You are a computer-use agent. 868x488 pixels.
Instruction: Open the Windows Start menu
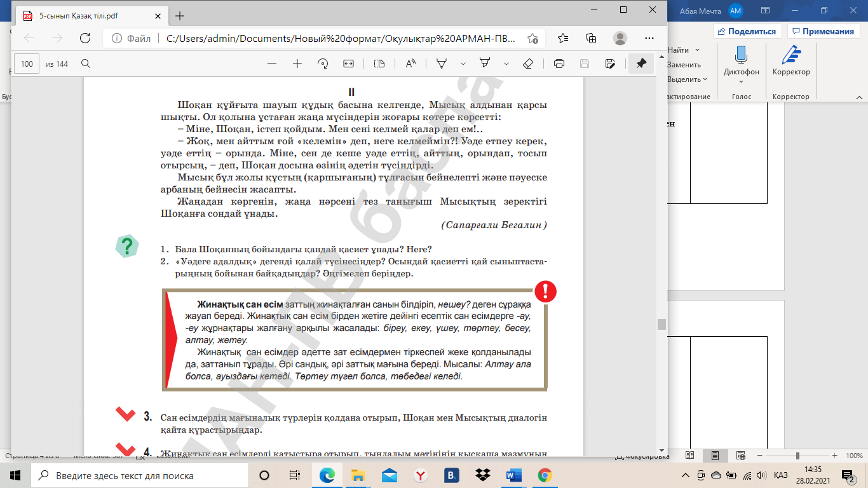[15, 475]
